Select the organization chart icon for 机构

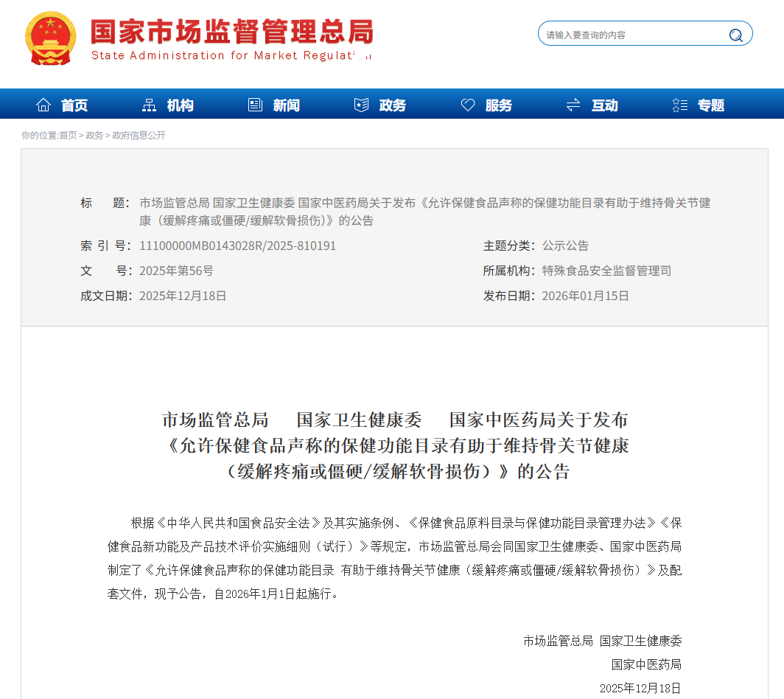coord(149,104)
